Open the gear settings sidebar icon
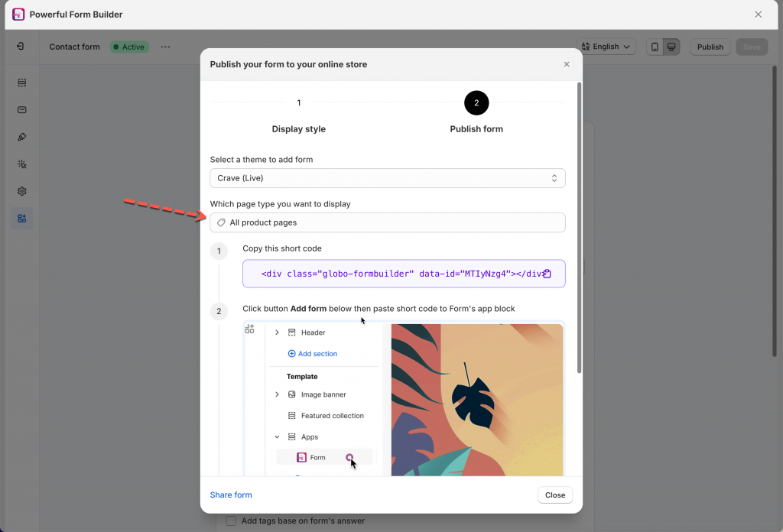The height and width of the screenshot is (532, 783). coord(21,191)
